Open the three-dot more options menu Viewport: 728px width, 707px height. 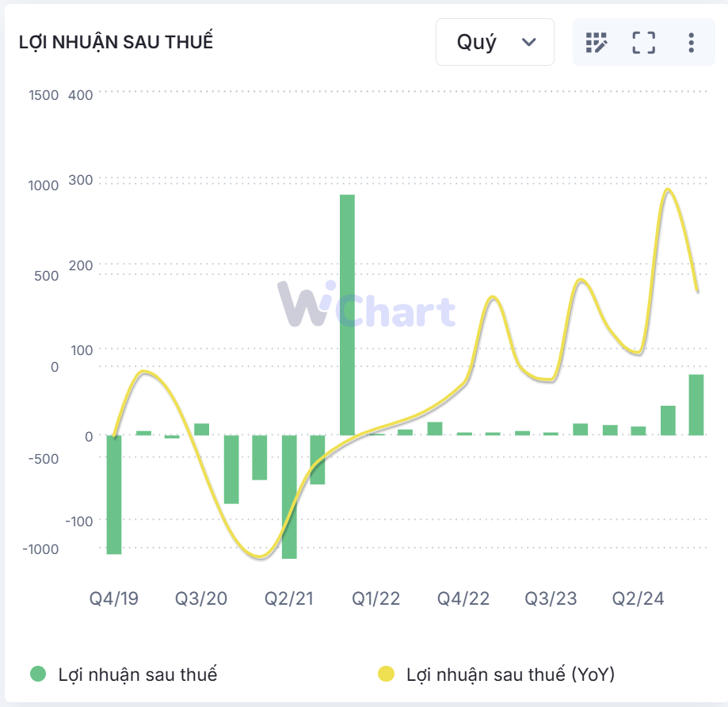pyautogui.click(x=691, y=42)
